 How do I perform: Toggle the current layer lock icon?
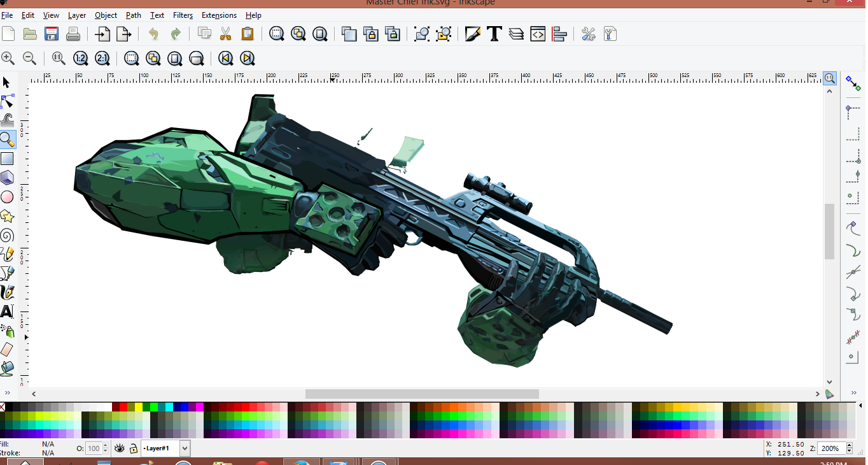click(x=133, y=448)
